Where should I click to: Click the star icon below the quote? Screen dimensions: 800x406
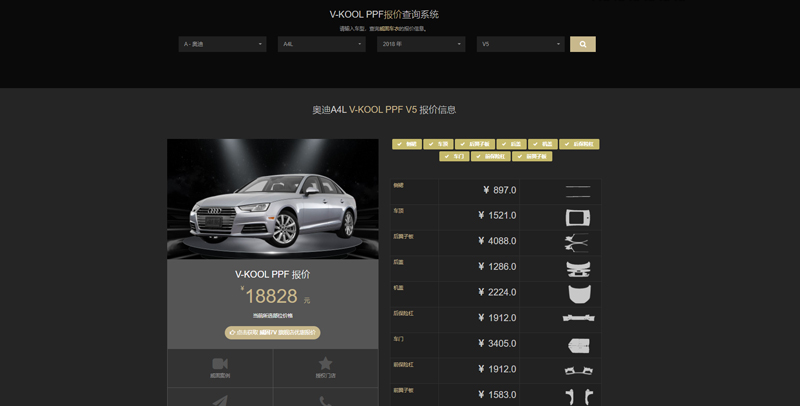click(x=325, y=364)
